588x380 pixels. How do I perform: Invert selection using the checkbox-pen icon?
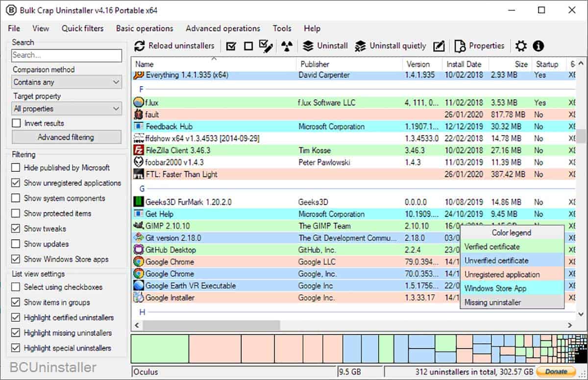[266, 45]
